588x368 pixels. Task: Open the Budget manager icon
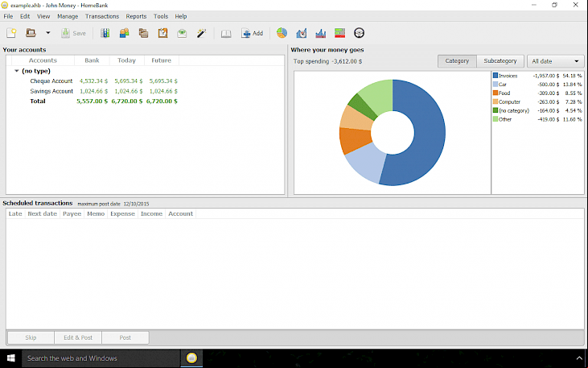coord(183,33)
